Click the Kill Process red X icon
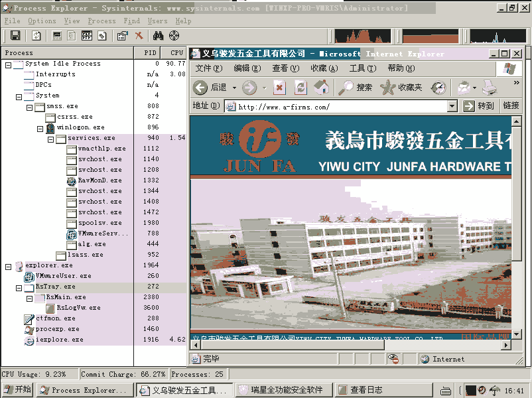 139,36
